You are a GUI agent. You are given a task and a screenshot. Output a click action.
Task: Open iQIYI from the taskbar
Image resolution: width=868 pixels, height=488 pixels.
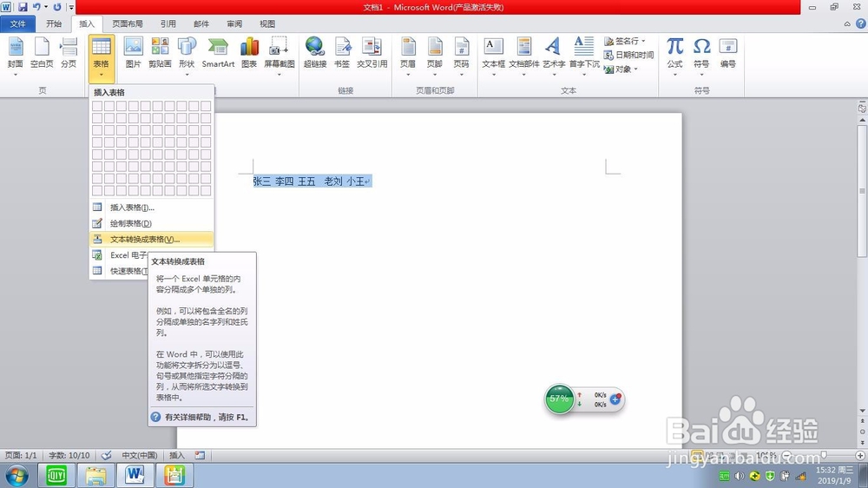tap(56, 476)
